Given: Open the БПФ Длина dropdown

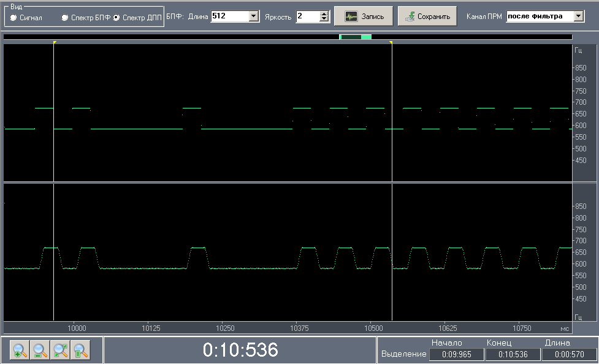Looking at the screenshot, I should click(x=254, y=17).
